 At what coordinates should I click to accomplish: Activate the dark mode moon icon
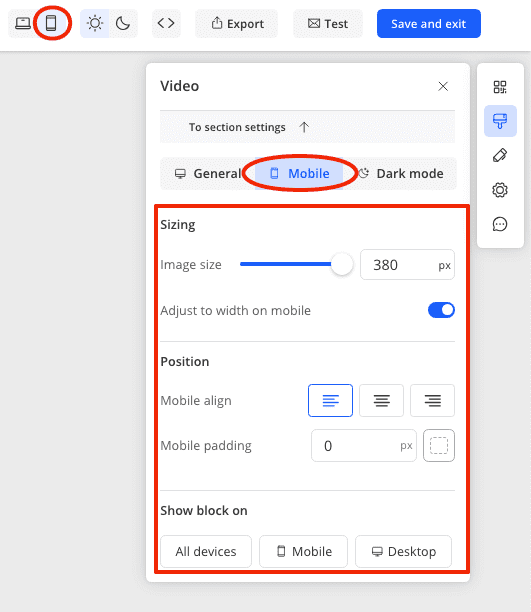123,23
